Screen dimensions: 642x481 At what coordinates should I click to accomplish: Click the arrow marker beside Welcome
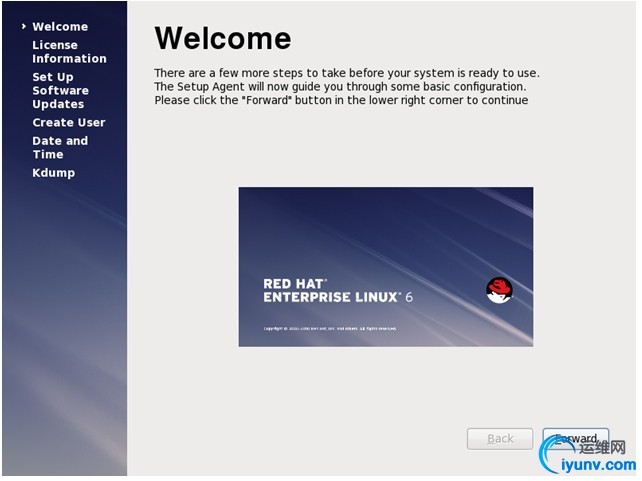click(24, 26)
